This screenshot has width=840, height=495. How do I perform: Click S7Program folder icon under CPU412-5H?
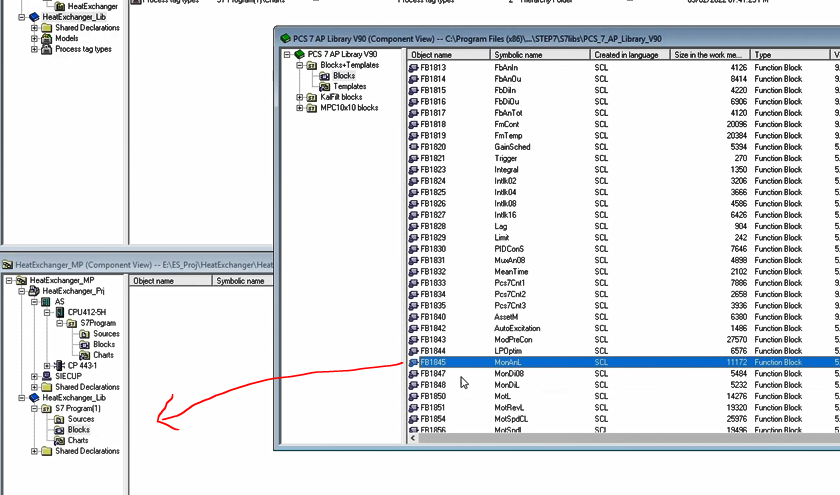tap(72, 324)
